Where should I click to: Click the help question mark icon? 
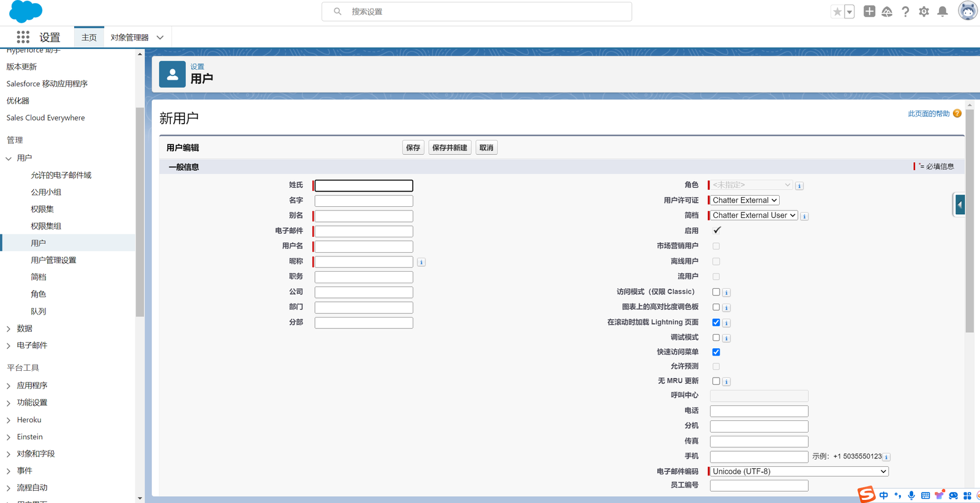905,12
